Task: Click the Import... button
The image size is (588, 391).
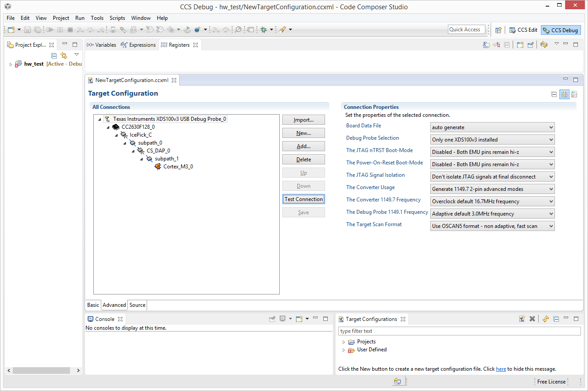Action: [x=303, y=120]
